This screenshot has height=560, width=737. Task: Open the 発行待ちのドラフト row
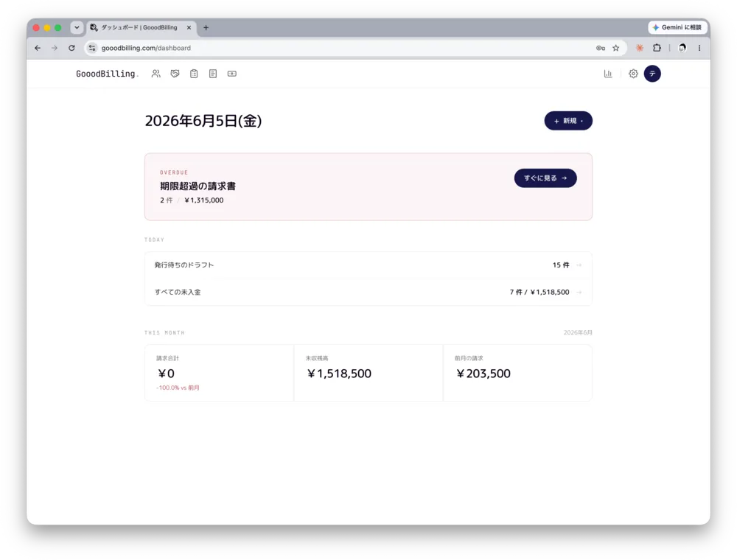tap(368, 265)
